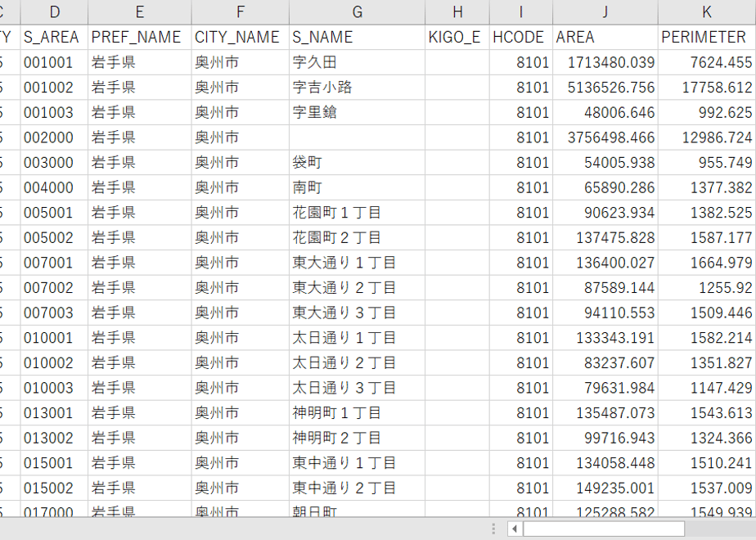Viewport: 756px width, 540px height.
Task: Click S_NAME cell 花園町２丁目
Action: tap(358, 238)
